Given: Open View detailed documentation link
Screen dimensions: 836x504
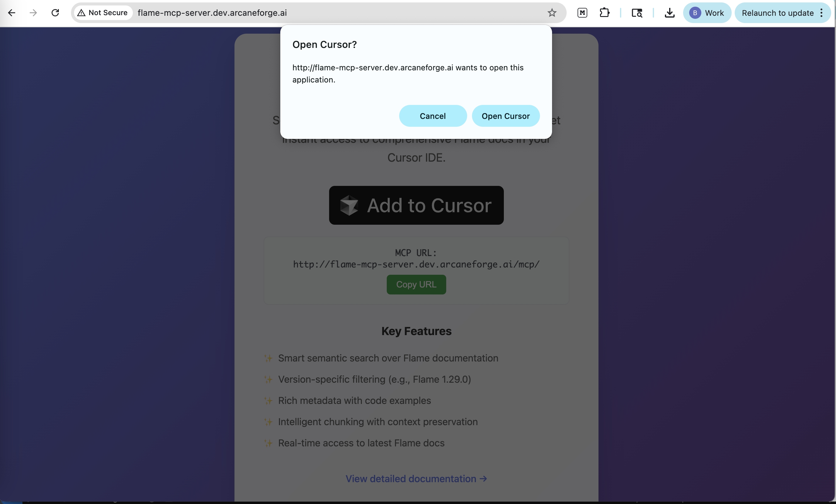Looking at the screenshot, I should tap(416, 479).
